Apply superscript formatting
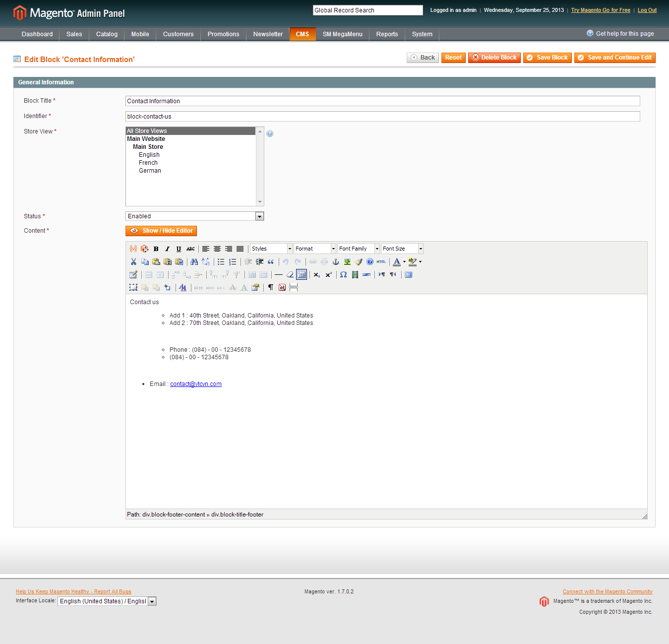 click(x=328, y=274)
